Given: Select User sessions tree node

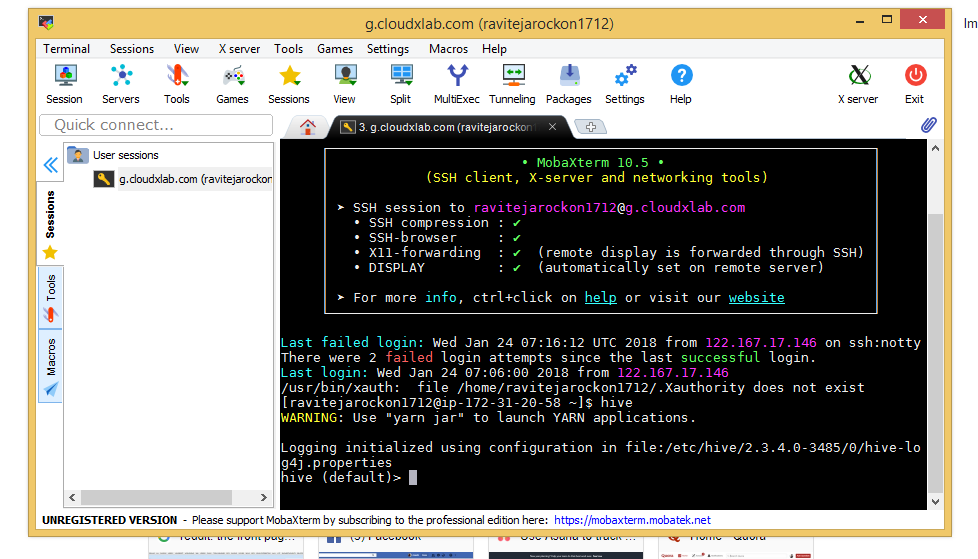Looking at the screenshot, I should (125, 155).
